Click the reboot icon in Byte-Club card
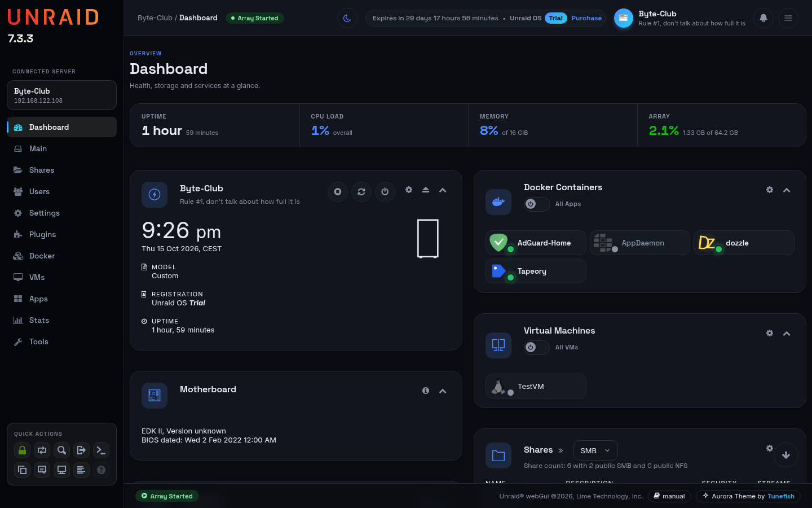Screen dimensions: 812x508 361,192
